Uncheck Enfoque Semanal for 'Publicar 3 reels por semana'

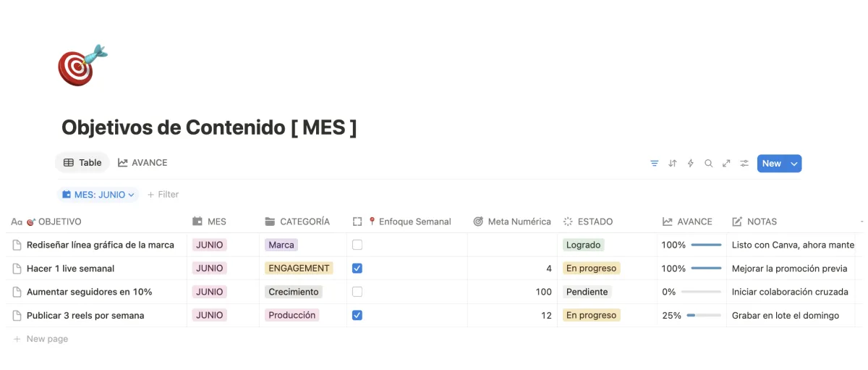click(x=357, y=315)
